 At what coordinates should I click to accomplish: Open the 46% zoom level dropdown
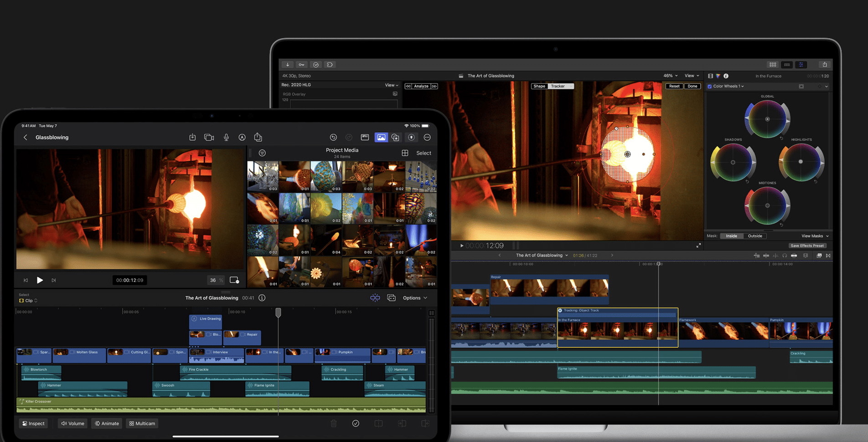click(670, 76)
